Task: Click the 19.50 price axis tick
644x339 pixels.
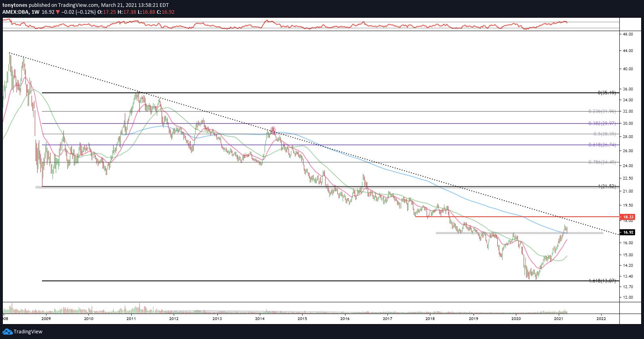Action: (x=628, y=205)
